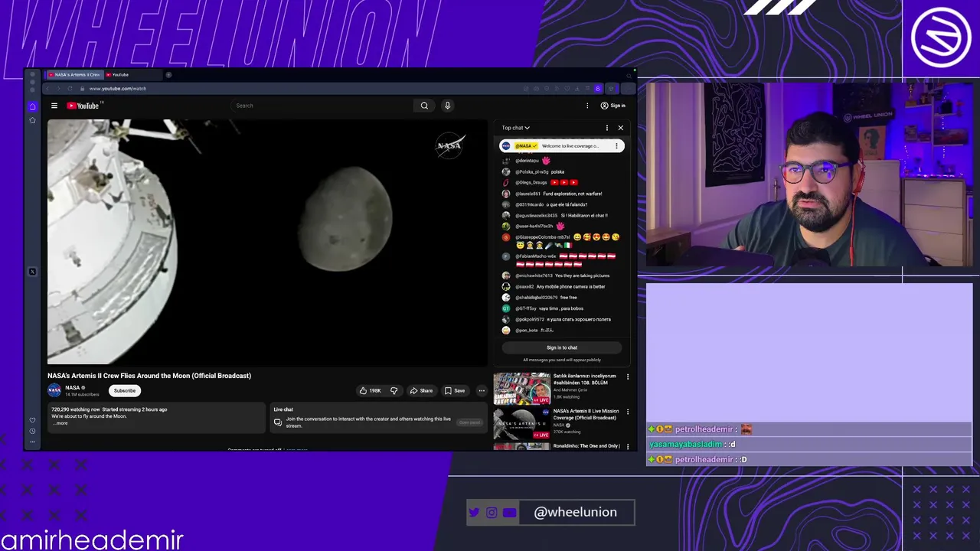This screenshot has height=551, width=980.
Task: Start voice search with the microphone icon
Action: pos(448,106)
